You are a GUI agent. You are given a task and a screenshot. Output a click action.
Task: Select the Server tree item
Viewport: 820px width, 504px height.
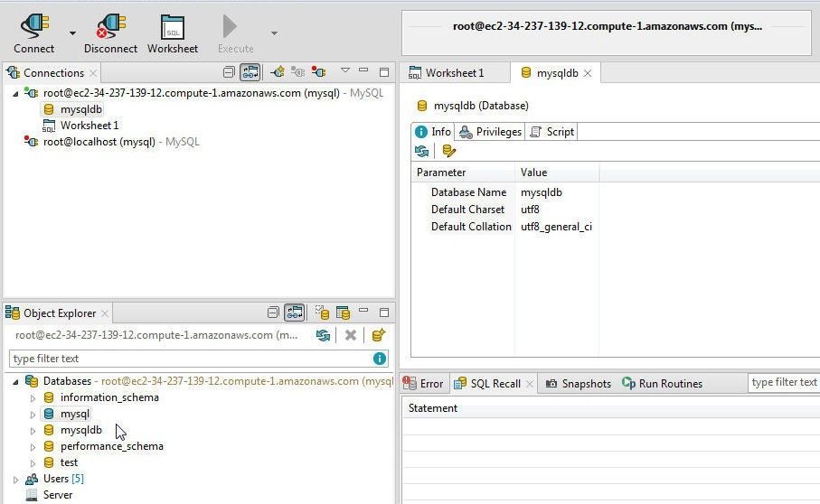[58, 495]
